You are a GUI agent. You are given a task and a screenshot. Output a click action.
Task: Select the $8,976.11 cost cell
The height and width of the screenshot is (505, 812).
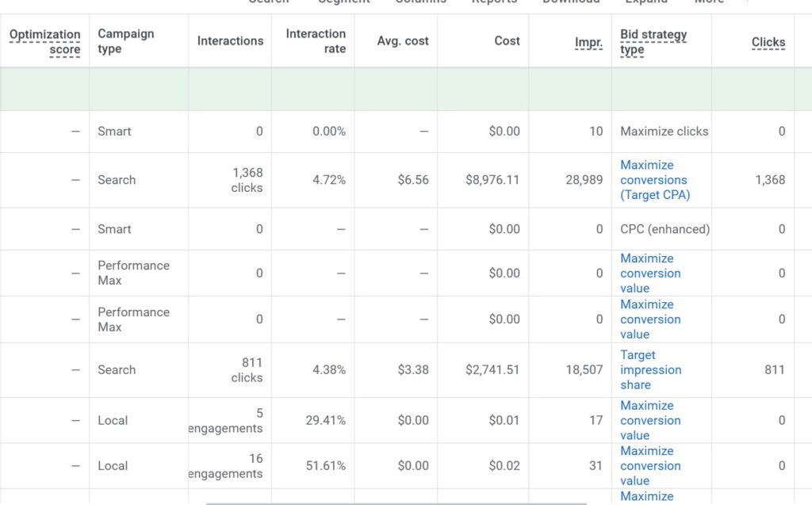(x=492, y=180)
